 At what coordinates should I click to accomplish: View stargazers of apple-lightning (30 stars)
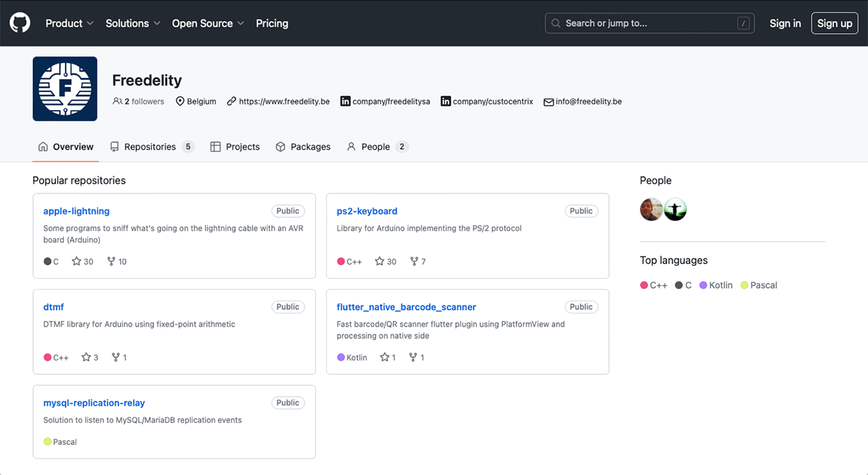82,261
